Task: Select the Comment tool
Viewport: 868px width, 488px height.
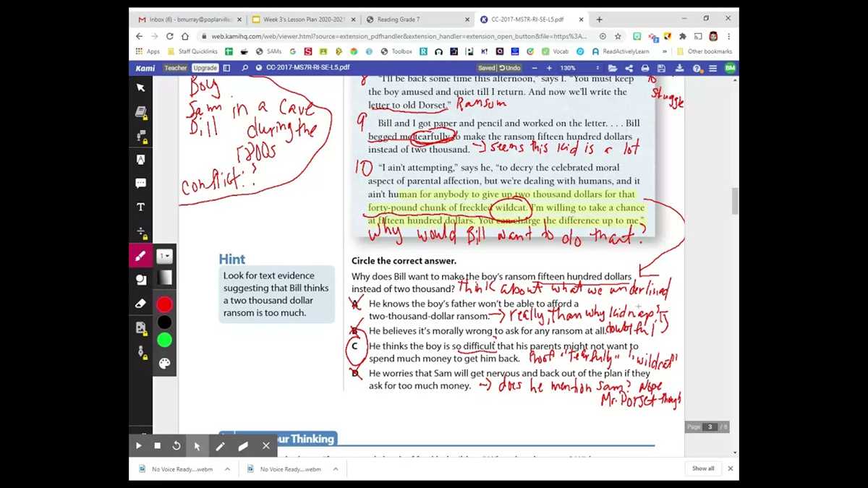Action: (140, 184)
